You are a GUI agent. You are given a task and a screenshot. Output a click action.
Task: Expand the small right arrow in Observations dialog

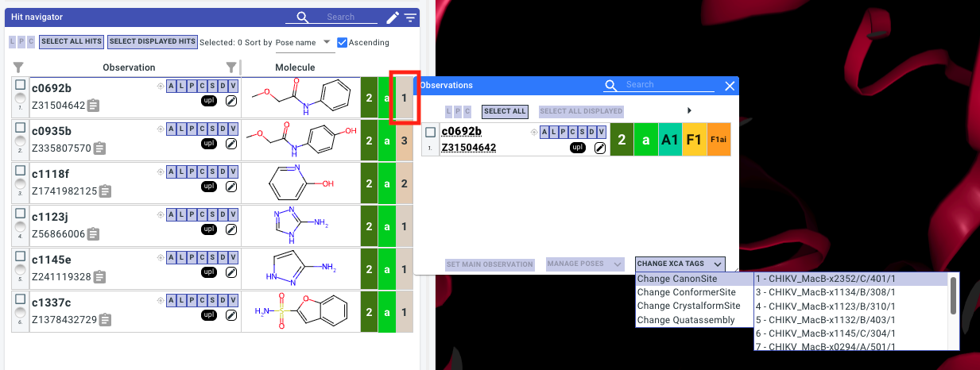pyautogui.click(x=689, y=110)
